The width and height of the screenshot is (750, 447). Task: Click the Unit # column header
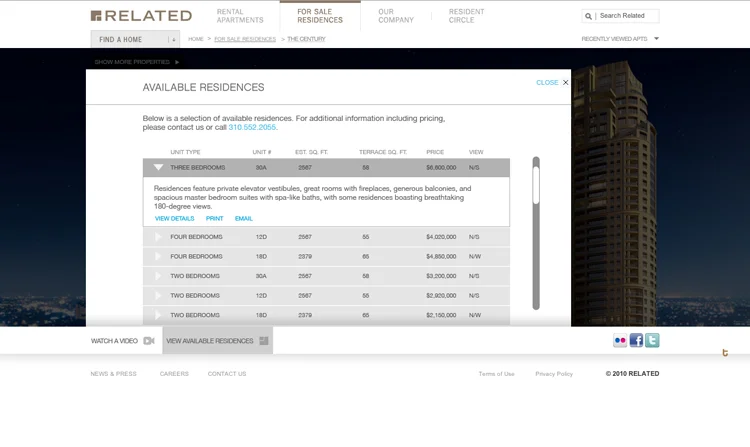(262, 152)
